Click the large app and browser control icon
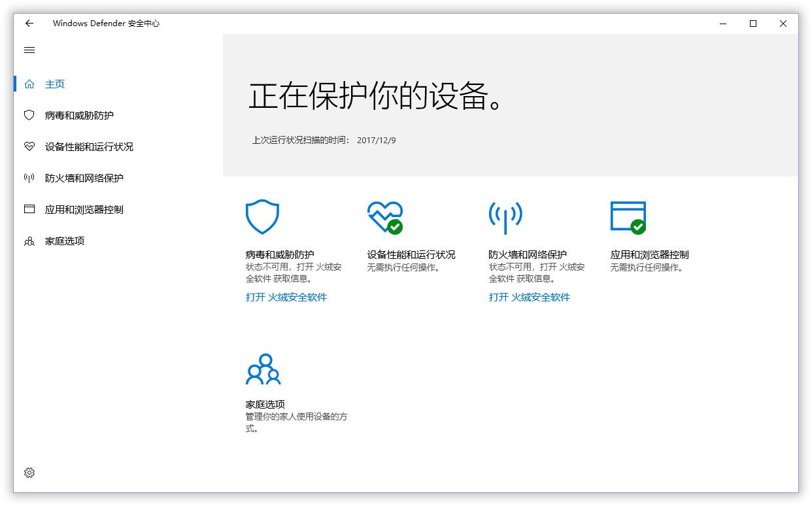This screenshot has height=506, width=812. [628, 217]
